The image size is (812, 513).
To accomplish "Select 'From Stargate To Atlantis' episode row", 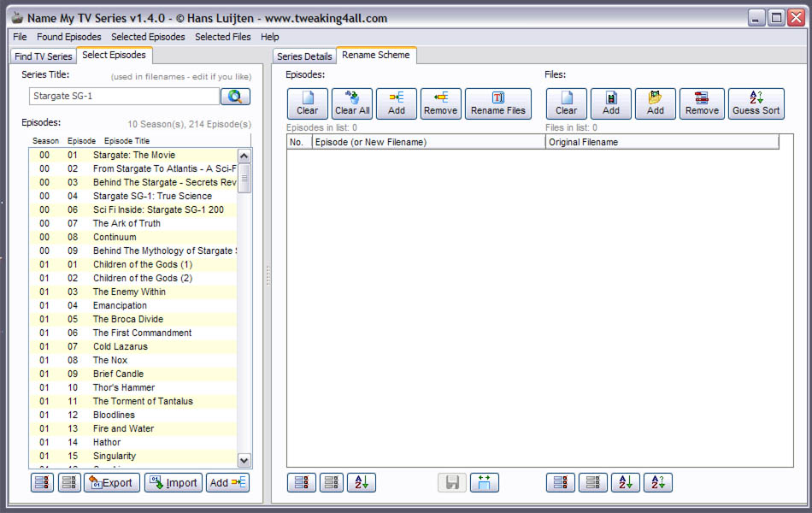I will tap(133, 168).
